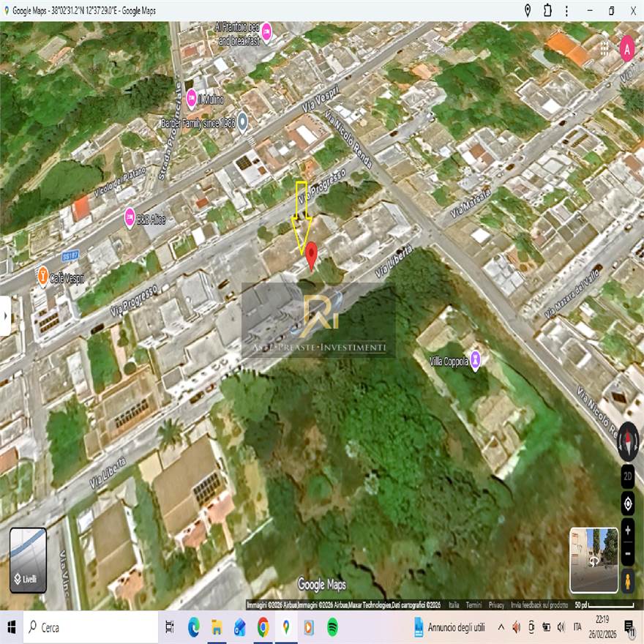
Task: Click Invia feedback sul prodotto link
Action: pyautogui.click(x=539, y=605)
